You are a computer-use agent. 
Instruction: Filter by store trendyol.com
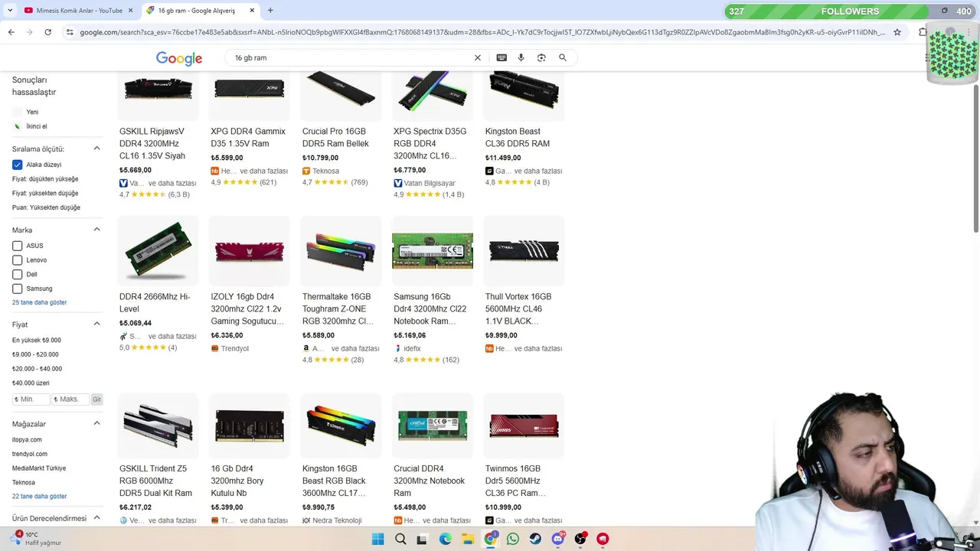[x=30, y=454]
